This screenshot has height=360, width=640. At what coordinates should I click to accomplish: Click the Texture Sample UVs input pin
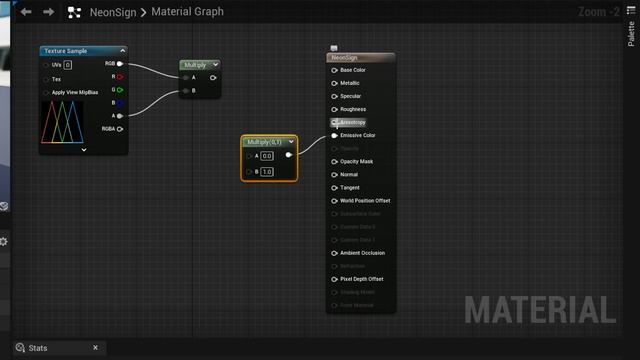click(46, 65)
